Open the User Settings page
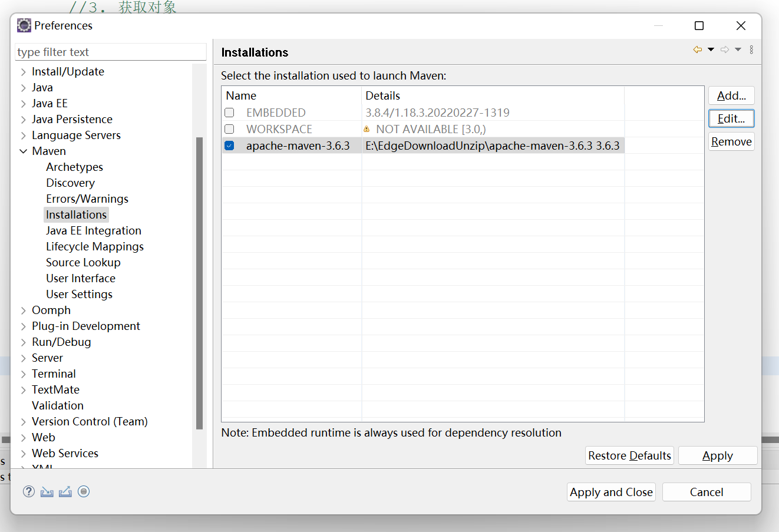Screen dimensions: 779x532 [79, 294]
